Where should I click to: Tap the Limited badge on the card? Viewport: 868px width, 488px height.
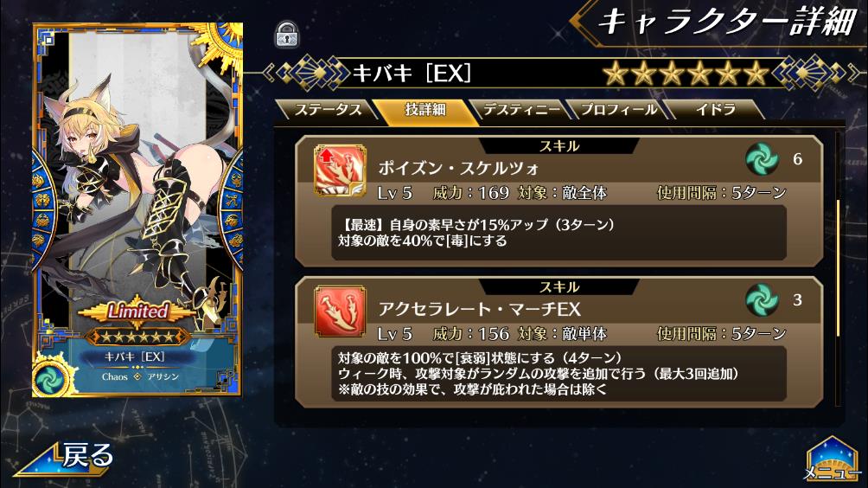tap(137, 311)
